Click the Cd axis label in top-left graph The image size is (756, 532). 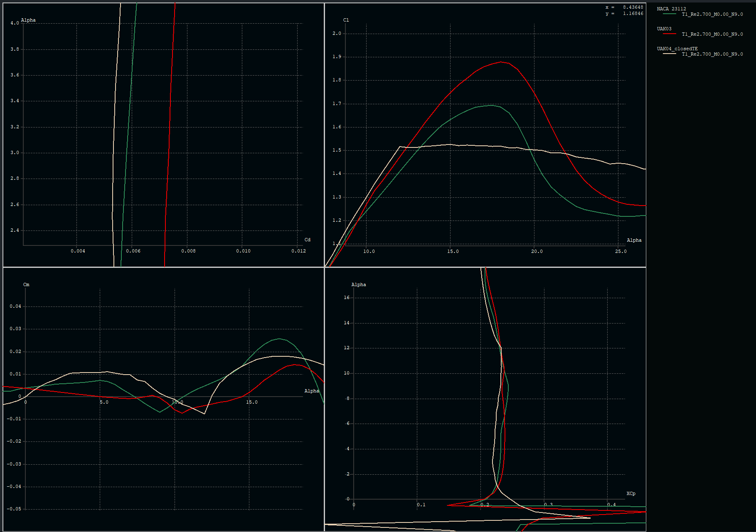[307, 240]
